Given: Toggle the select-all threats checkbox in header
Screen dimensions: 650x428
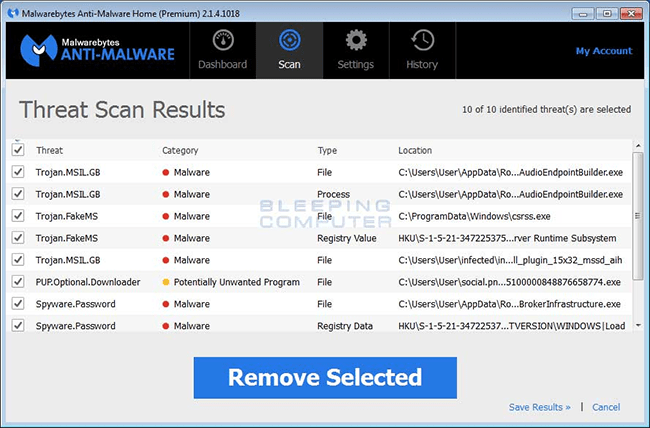Looking at the screenshot, I should tap(18, 150).
